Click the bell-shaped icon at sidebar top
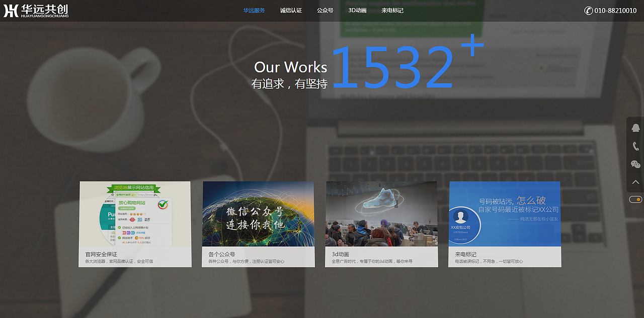 pos(635,128)
